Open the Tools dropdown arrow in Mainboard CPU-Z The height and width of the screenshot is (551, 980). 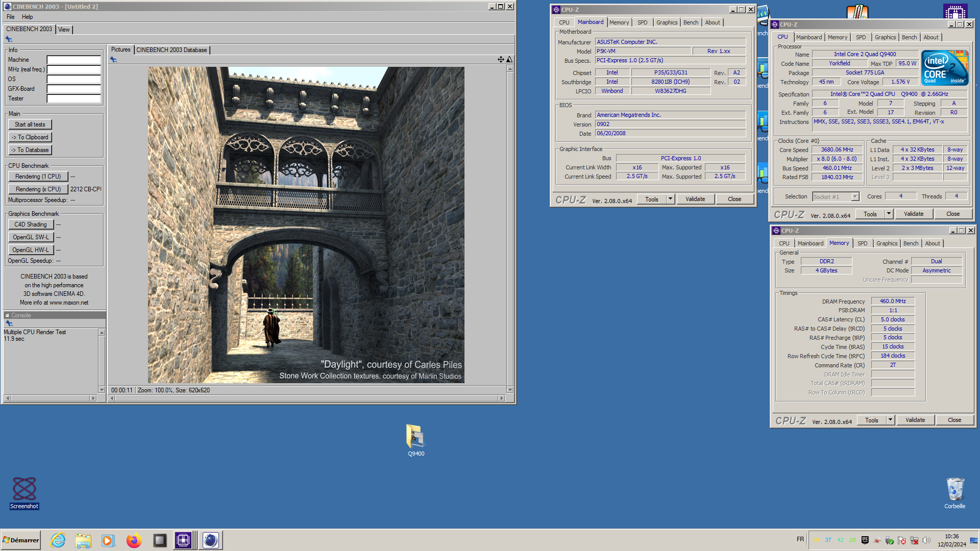[x=670, y=199]
